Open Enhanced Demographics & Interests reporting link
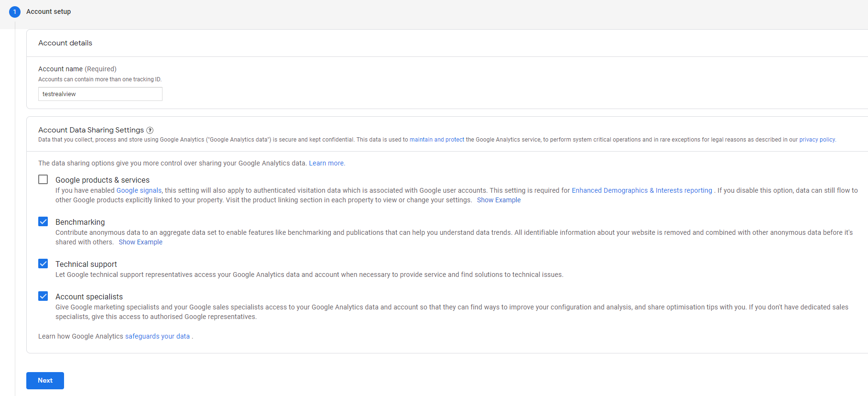Screen dimensions: 868x396 tap(642, 190)
